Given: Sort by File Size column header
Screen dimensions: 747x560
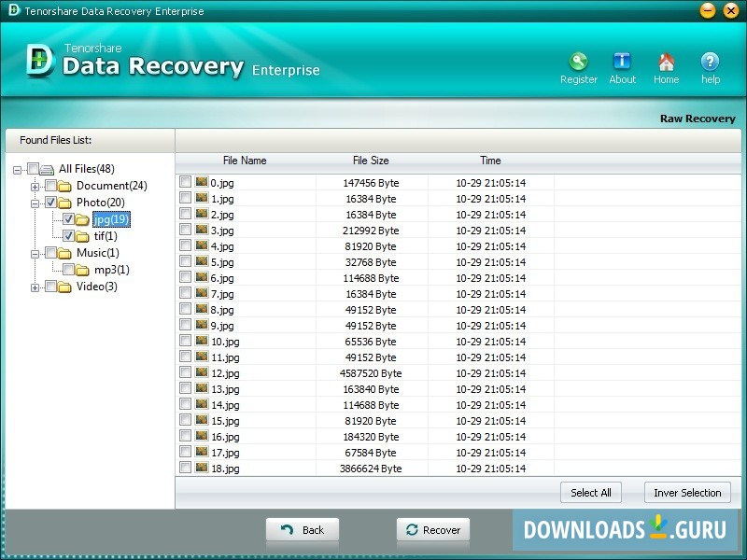Looking at the screenshot, I should (371, 161).
